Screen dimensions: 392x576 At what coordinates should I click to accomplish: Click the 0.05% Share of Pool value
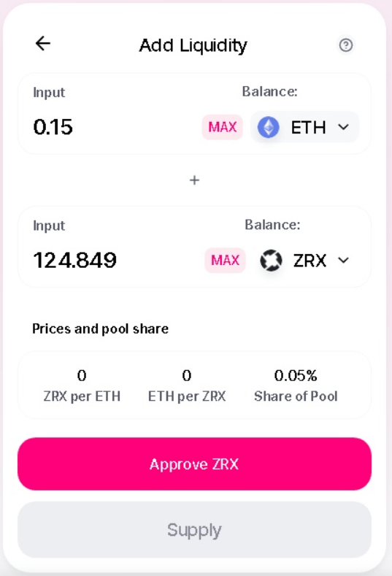click(296, 375)
